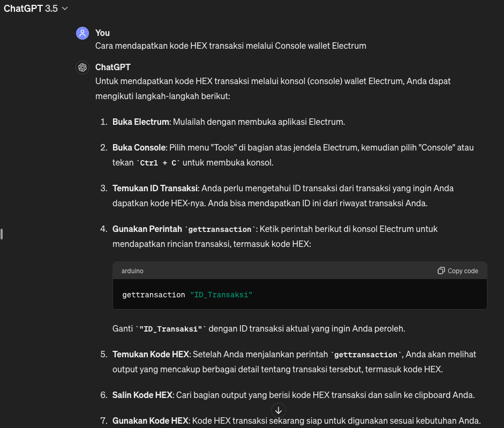Click inline "gettransaction" code in the "Gunakan Perintah" step

[x=220, y=229]
